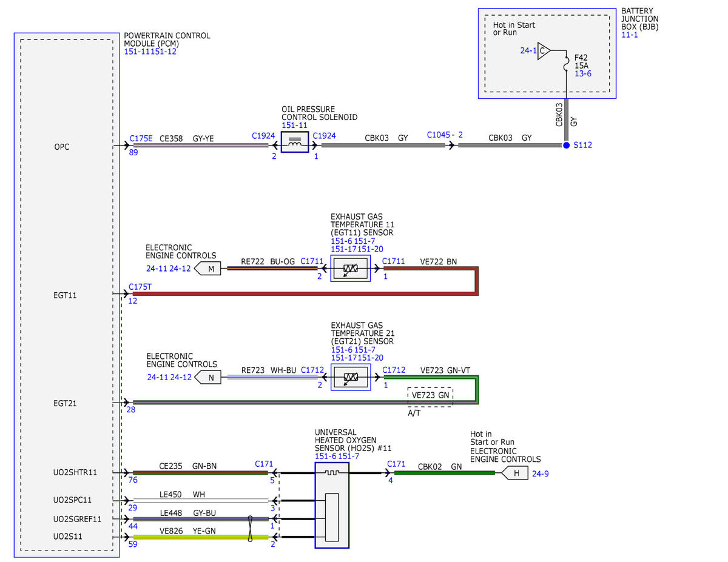Open the 13-6 fuse page reference
The image size is (728, 562).
coord(583,73)
